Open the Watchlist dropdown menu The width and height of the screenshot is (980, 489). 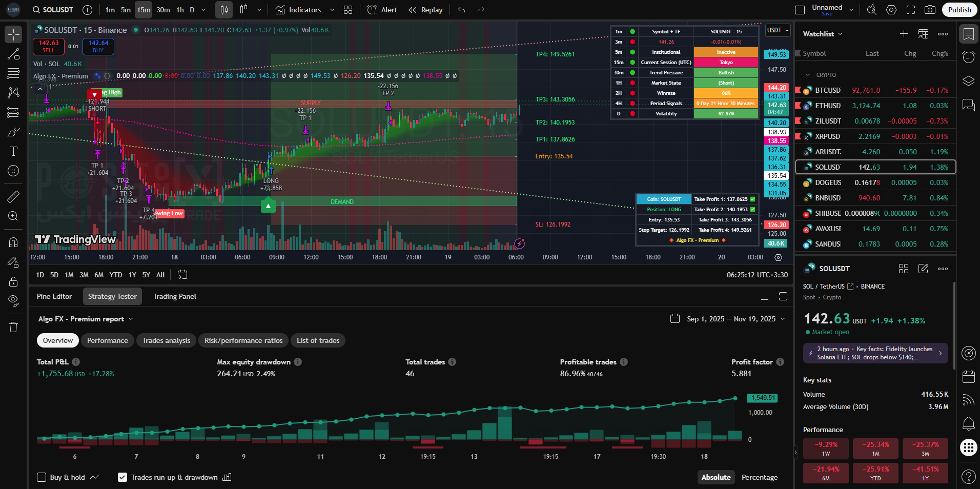822,34
